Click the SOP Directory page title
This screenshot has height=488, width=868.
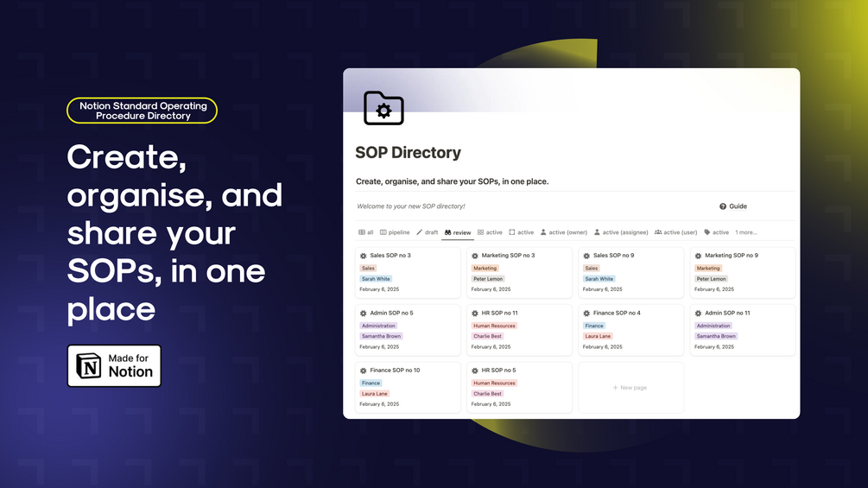coord(408,153)
